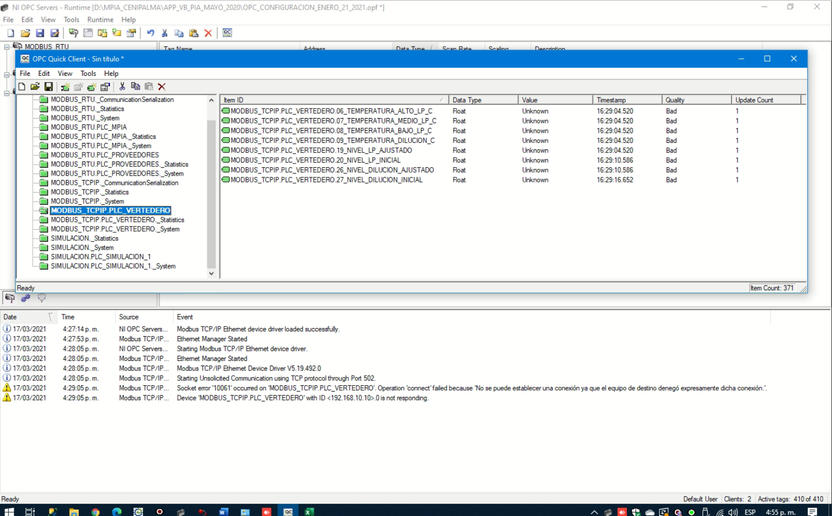Select MODBUS_RTU.PLC_PROVEEDORES group in tree
This screenshot has height=516, width=832.
[105, 155]
